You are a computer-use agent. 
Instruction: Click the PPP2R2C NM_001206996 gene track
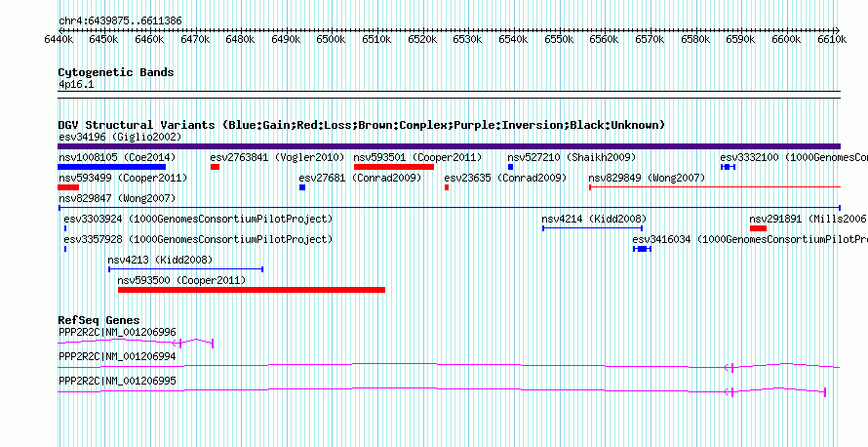click(x=136, y=343)
